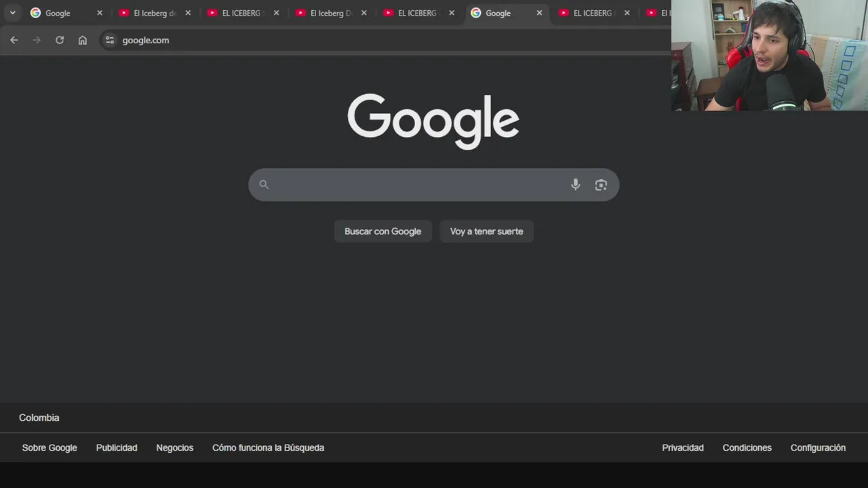Open the Configuración footer menu
This screenshot has width=868, height=488.
[818, 447]
